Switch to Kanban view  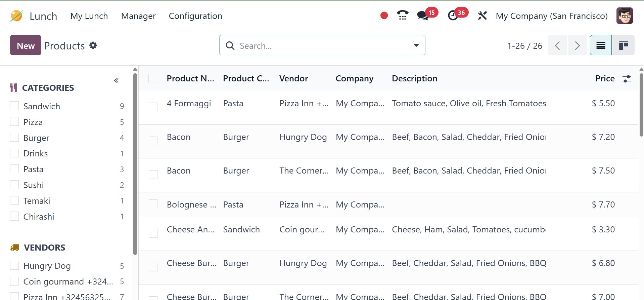click(623, 45)
